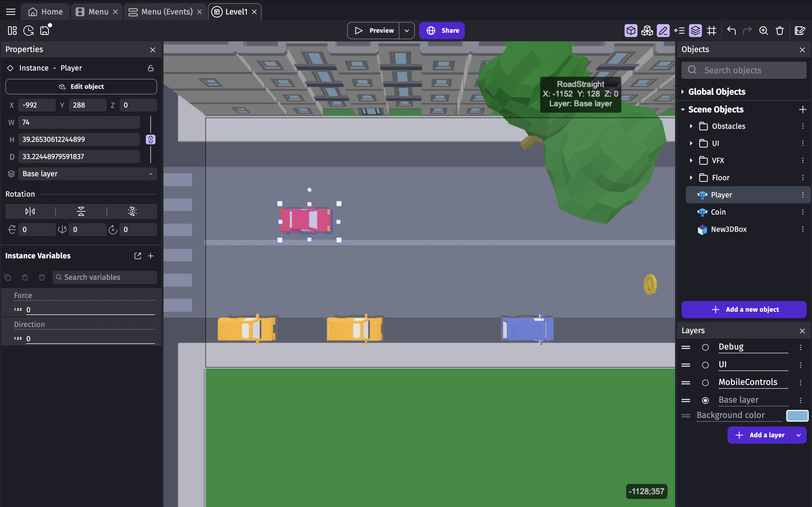The height and width of the screenshot is (507, 812).
Task: Click the undo arrow icon
Action: [731, 31]
